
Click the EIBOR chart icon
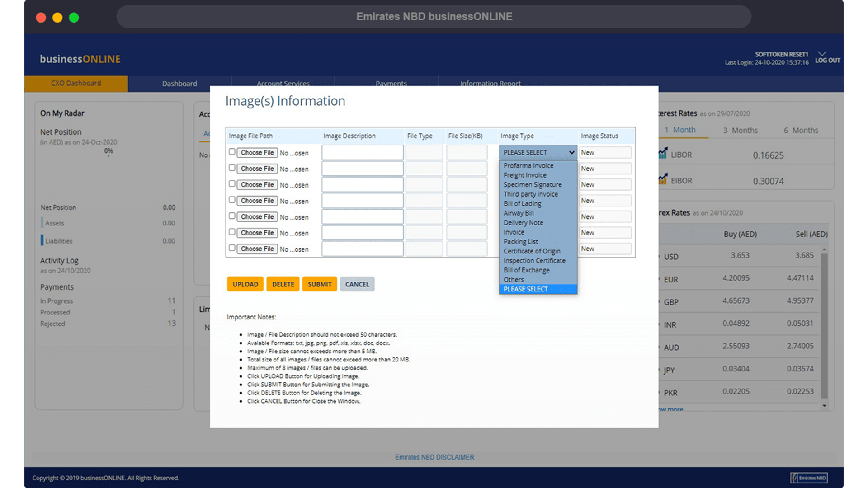point(663,179)
